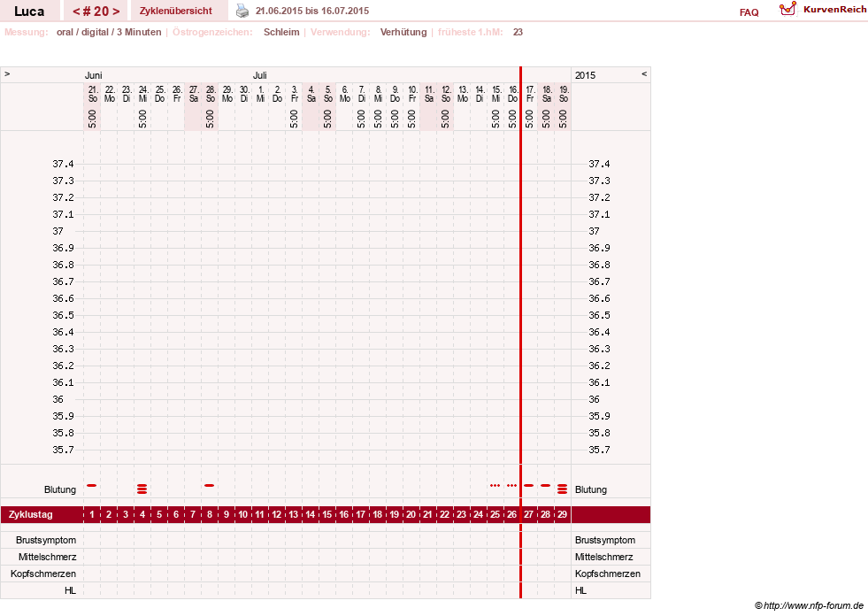Click heavy bleeding mark on cycle day 4
868x616 pixels.
coord(142,489)
